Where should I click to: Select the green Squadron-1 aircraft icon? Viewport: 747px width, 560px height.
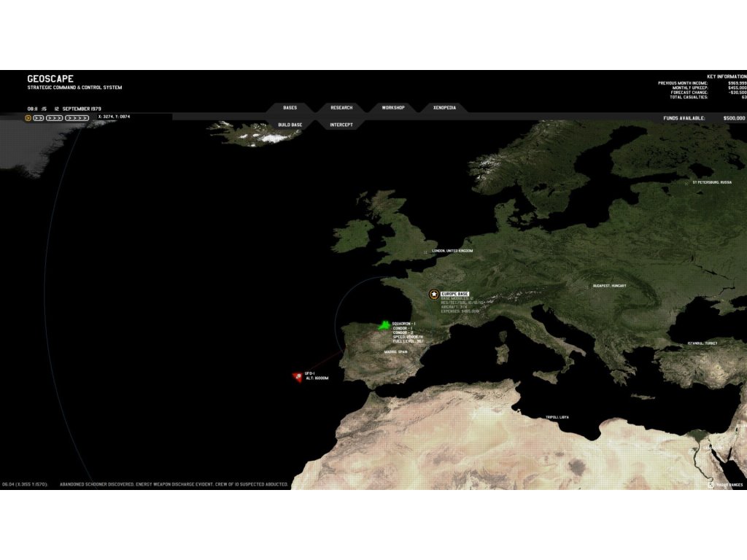(x=384, y=326)
